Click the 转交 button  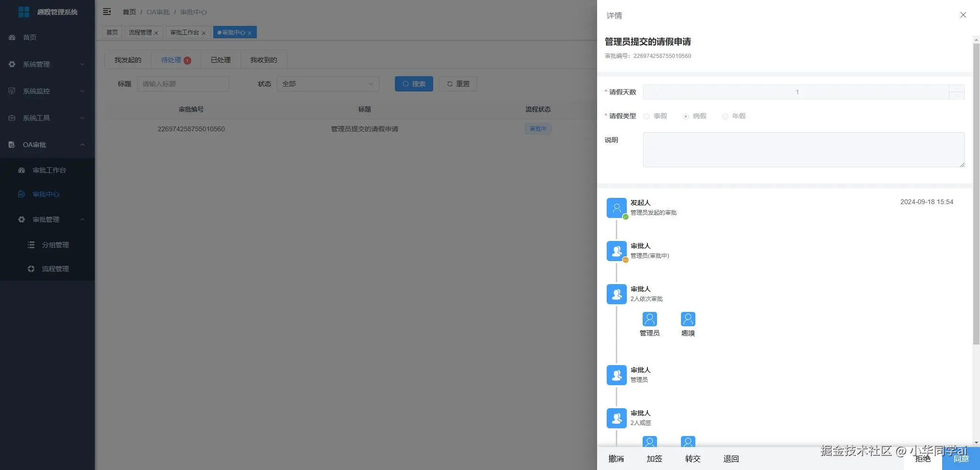pyautogui.click(x=693, y=459)
